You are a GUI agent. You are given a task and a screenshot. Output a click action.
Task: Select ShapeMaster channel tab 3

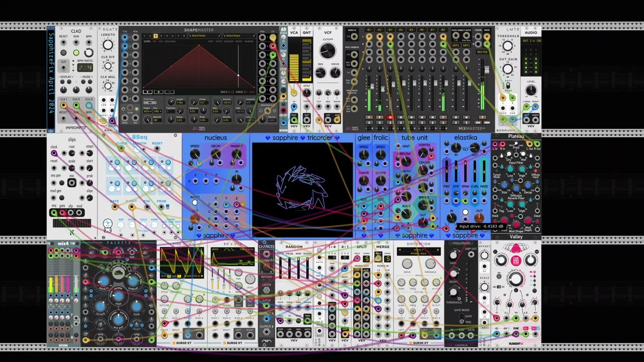[x=155, y=36]
